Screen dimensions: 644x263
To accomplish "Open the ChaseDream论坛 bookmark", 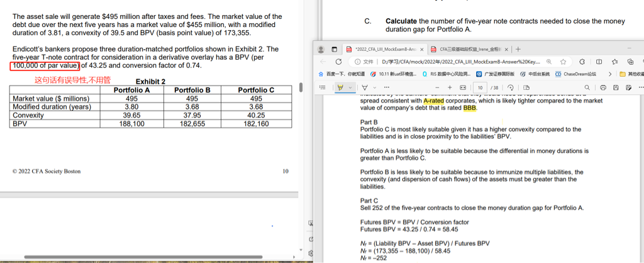I will 575,74.
